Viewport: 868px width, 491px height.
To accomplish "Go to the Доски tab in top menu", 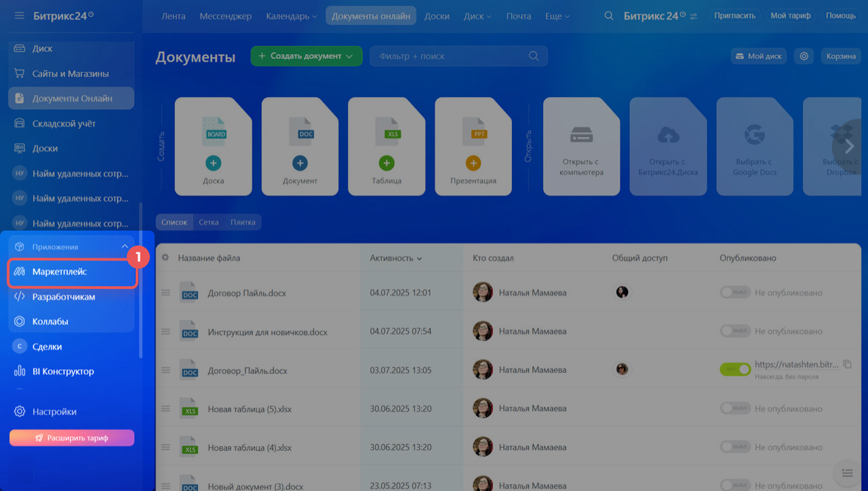I will tap(437, 16).
